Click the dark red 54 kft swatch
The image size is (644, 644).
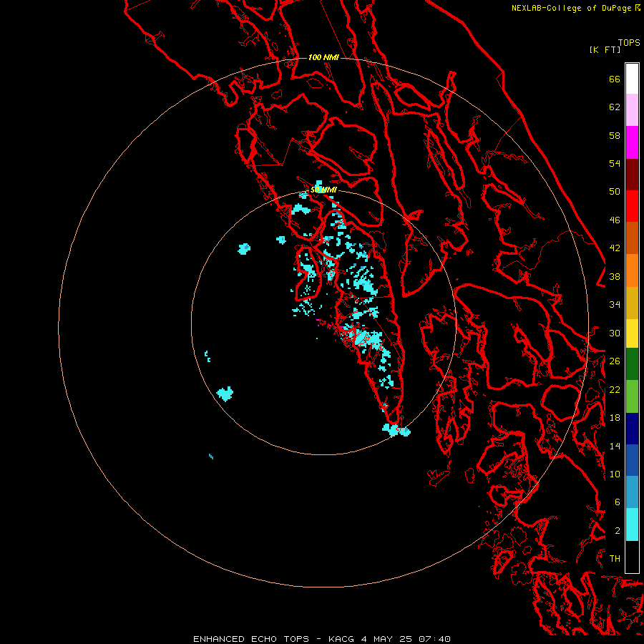[x=632, y=174]
